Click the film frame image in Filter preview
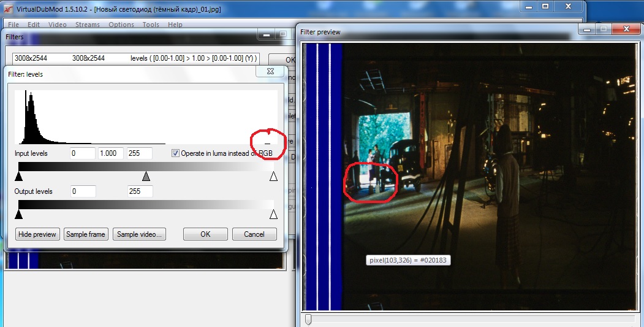The width and height of the screenshot is (644, 327). click(469, 177)
